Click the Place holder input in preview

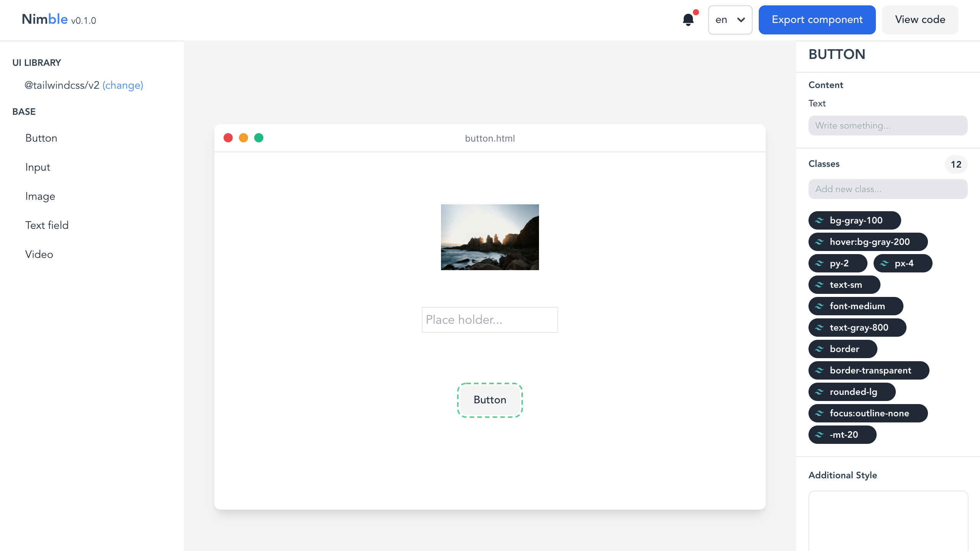tap(490, 320)
